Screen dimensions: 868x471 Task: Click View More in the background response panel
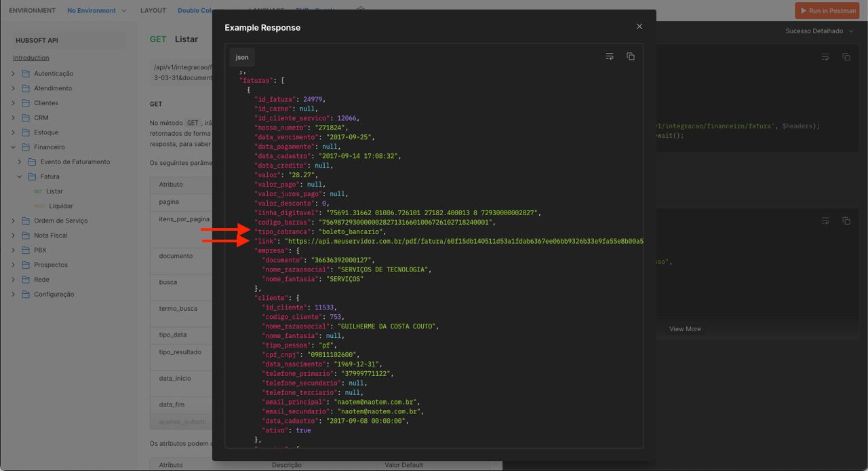685,329
